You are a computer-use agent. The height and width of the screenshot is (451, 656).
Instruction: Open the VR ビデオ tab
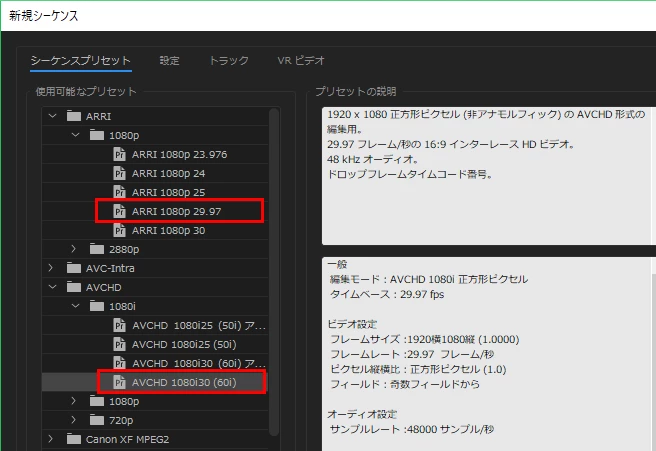pos(301,61)
